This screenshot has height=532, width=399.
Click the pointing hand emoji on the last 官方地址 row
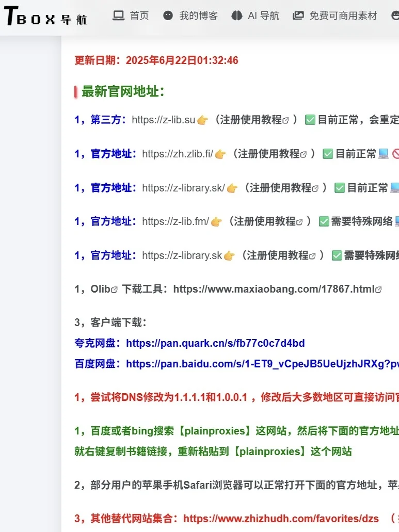229,256
